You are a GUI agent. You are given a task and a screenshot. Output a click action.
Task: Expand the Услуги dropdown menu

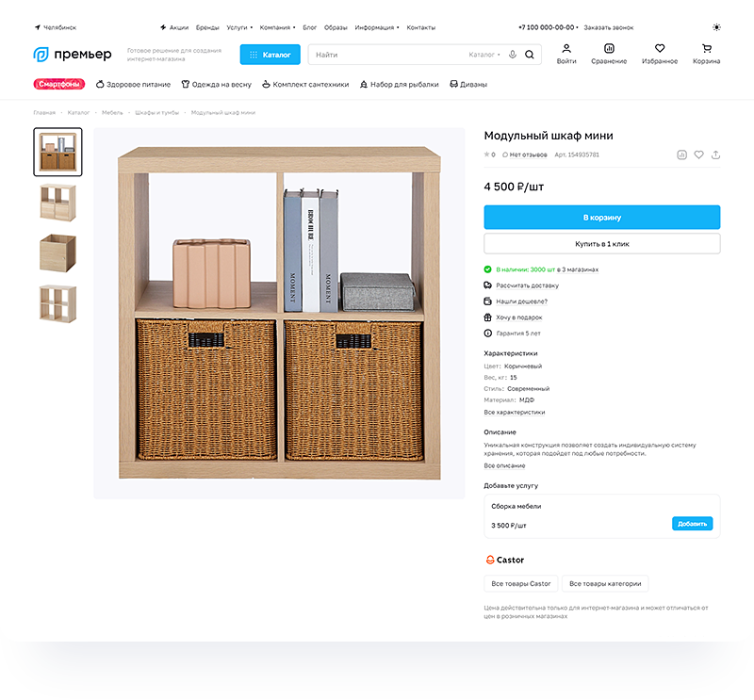tap(239, 27)
